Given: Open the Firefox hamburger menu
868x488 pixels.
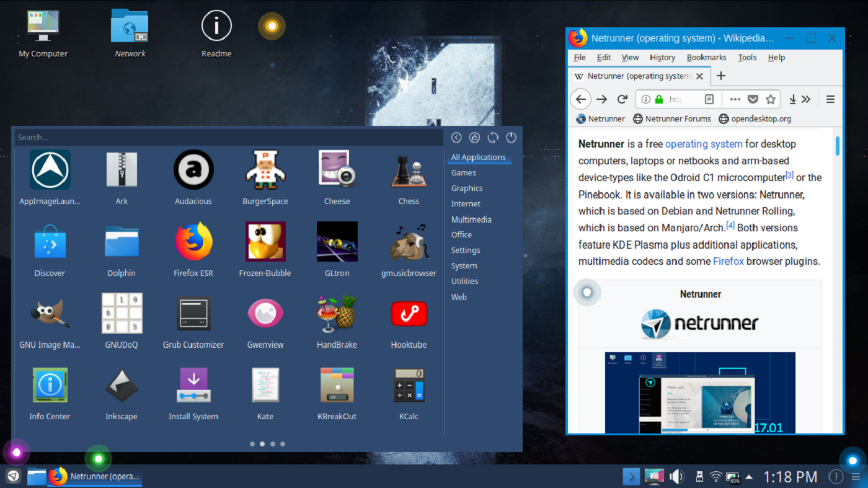Looking at the screenshot, I should (x=830, y=99).
